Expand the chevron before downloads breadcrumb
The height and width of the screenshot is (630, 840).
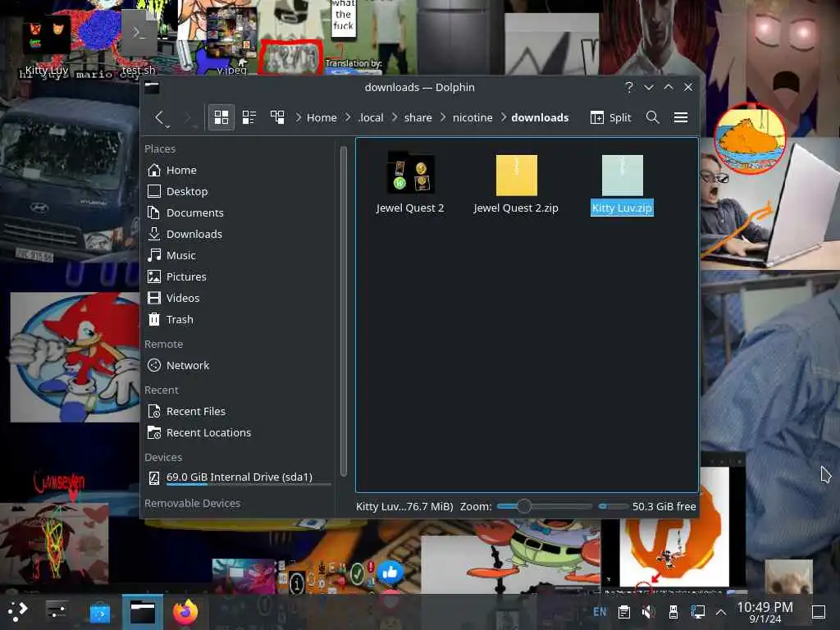coord(503,117)
